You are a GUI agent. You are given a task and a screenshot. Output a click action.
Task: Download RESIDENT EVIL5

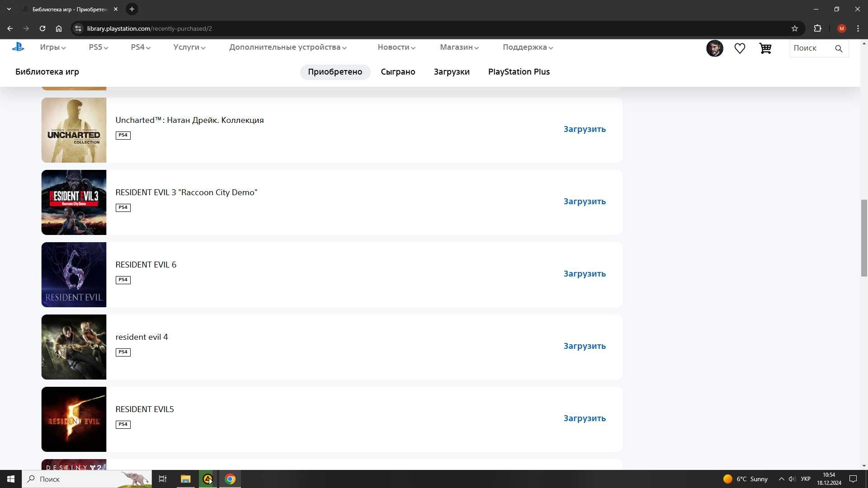pyautogui.click(x=585, y=418)
